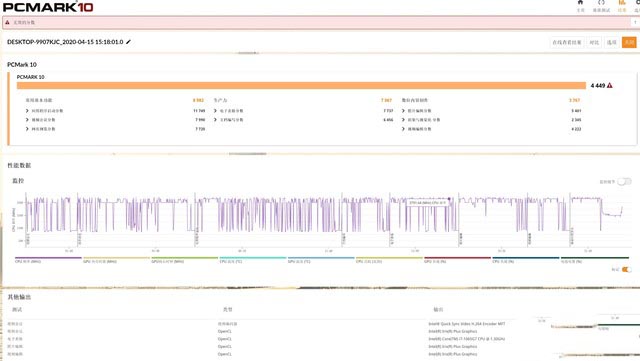The image size is (640, 361).
Task: Select the blue GPU temperature legend
Action: coord(321,260)
